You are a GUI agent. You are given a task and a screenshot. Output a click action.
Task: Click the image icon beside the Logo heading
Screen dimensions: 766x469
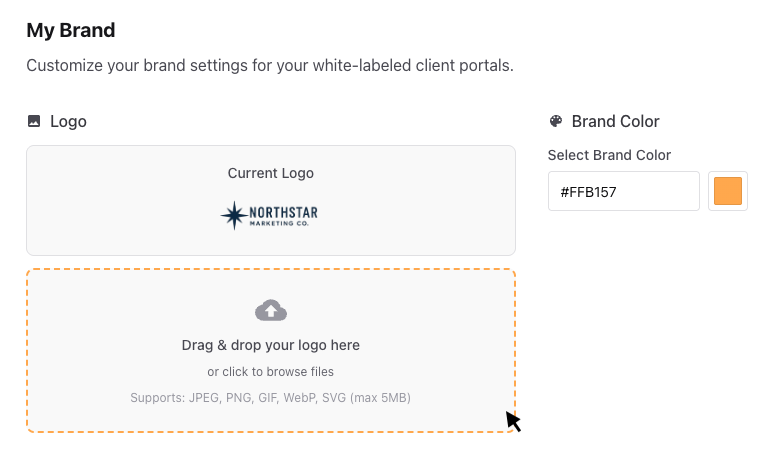(x=34, y=121)
